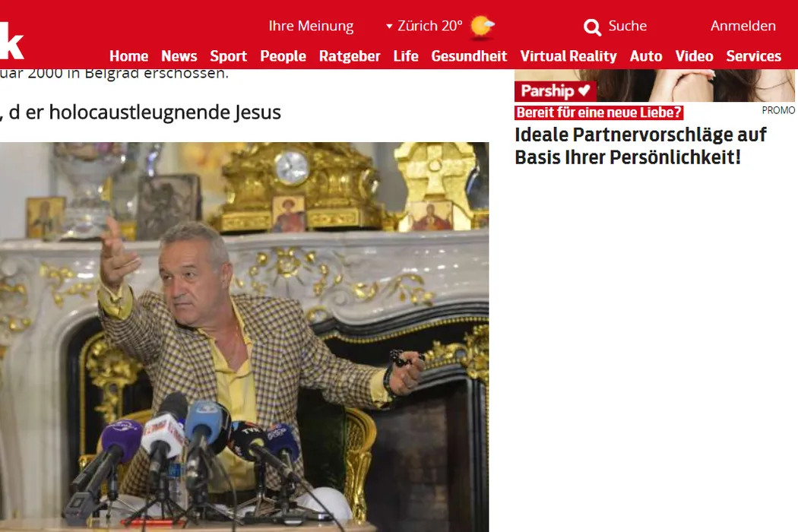Select the People menu item

click(x=283, y=56)
